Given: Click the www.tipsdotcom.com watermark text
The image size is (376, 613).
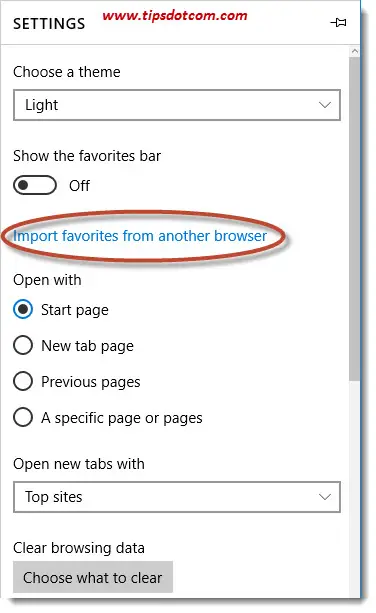Looking at the screenshot, I should [175, 16].
